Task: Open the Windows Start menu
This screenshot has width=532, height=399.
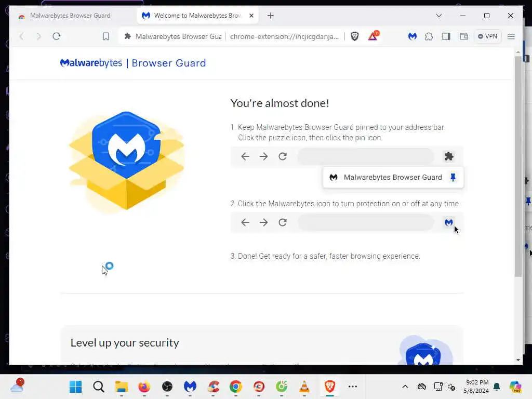Action: (75, 387)
